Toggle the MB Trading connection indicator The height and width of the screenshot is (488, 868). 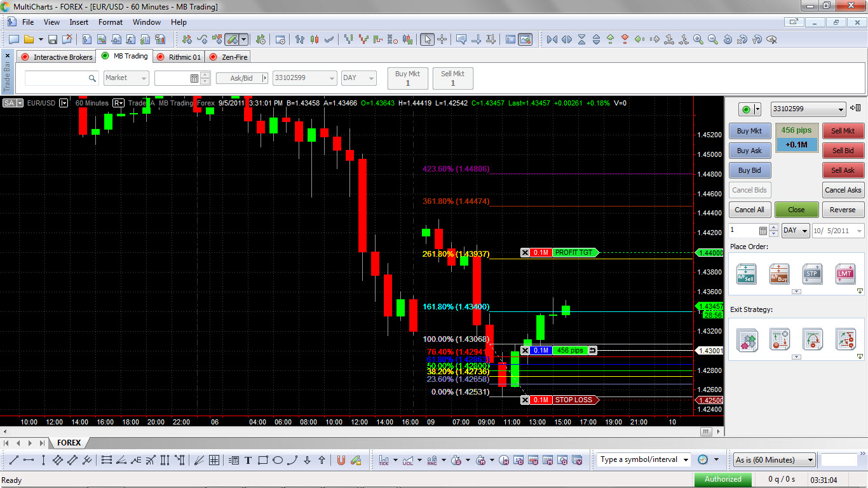pyautogui.click(x=105, y=56)
